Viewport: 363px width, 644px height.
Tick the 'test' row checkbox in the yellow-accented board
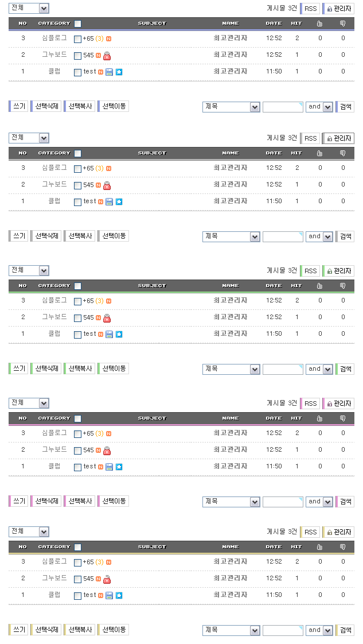pyautogui.click(x=78, y=596)
